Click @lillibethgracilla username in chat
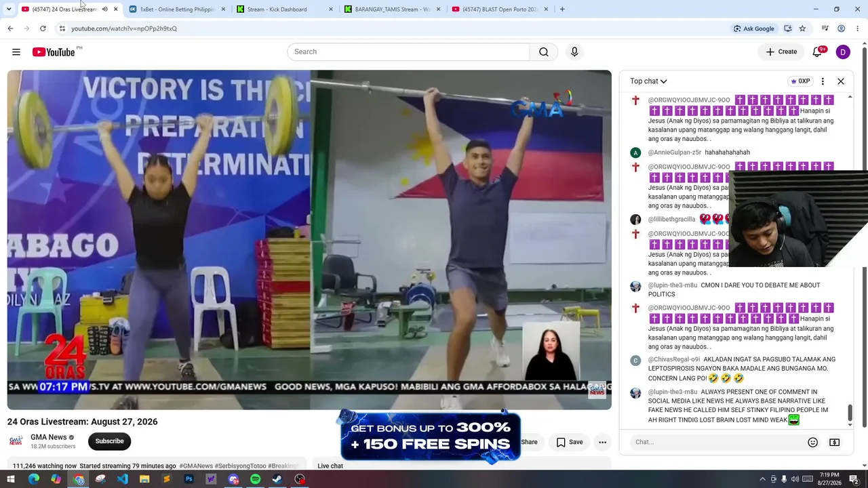Viewport: 868px width, 488px height. [671, 220]
